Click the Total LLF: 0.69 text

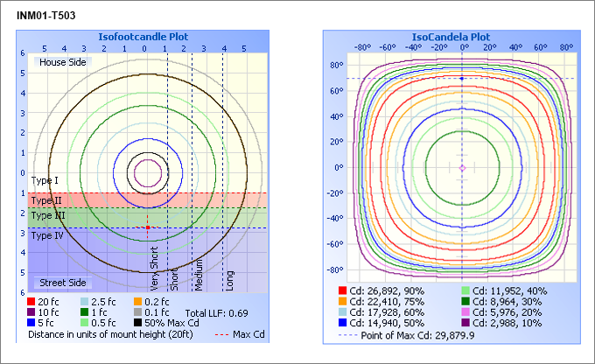pyautogui.click(x=216, y=312)
